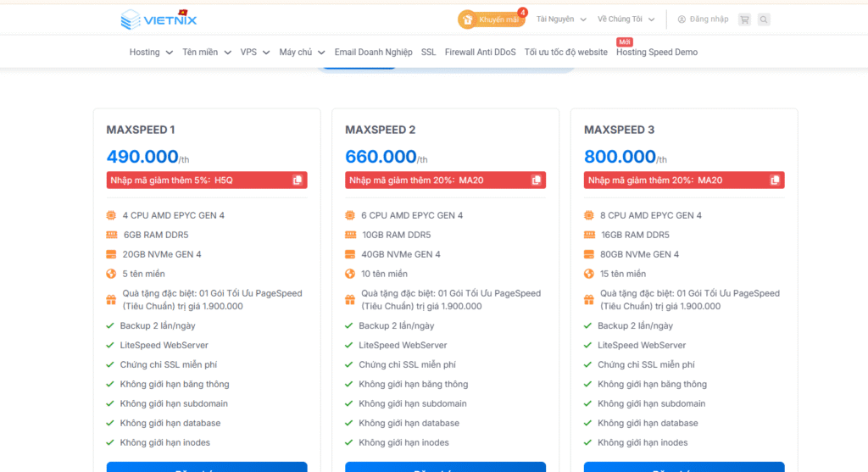This screenshot has height=472, width=868.
Task: Open the SSL menu item
Action: [429, 53]
